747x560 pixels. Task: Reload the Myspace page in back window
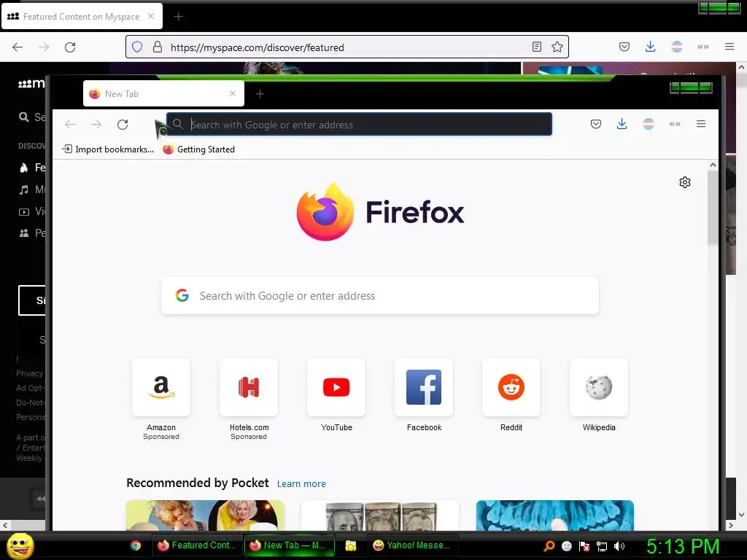coord(70,47)
